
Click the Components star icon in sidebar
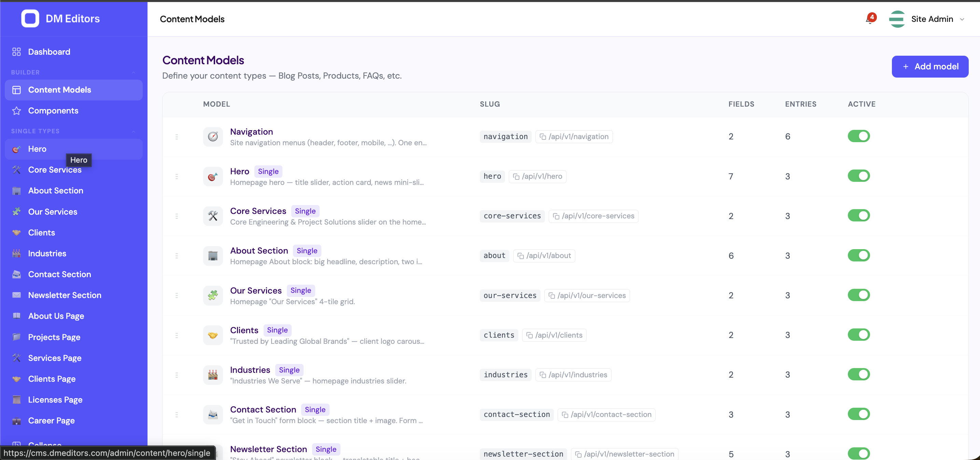pyautogui.click(x=16, y=111)
